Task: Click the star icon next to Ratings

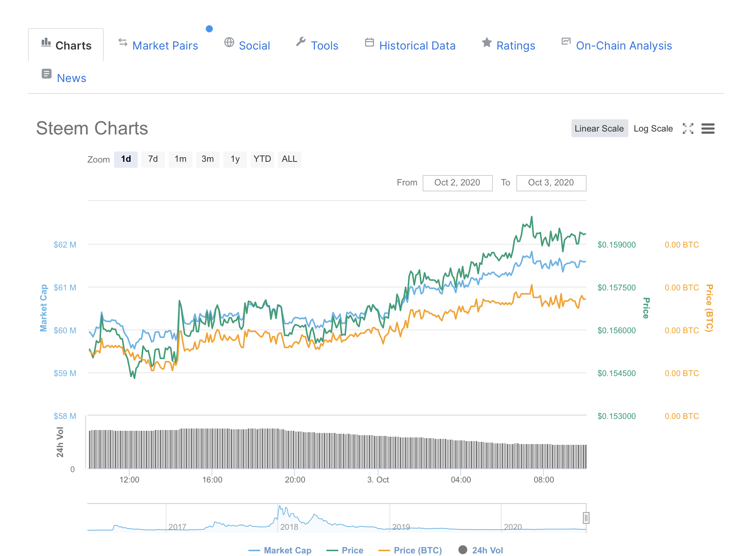Action: pos(487,42)
